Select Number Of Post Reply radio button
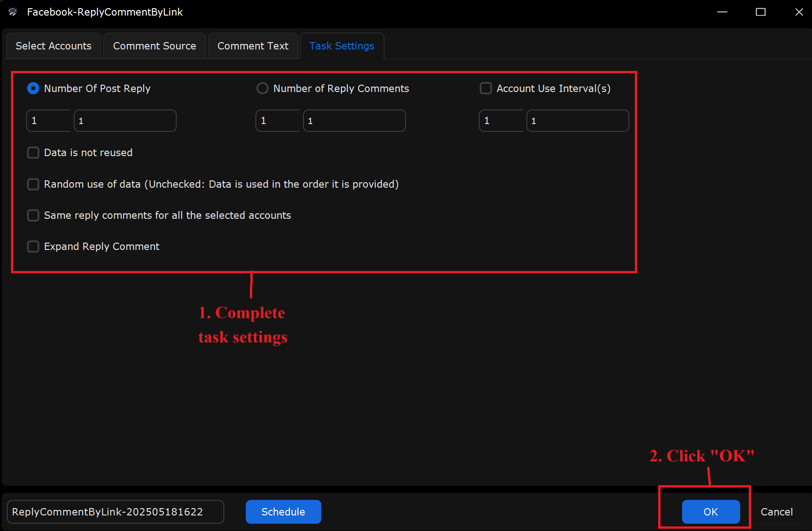The image size is (812, 531). point(33,88)
